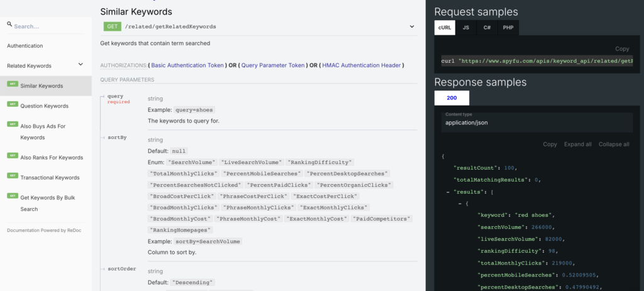
Task: Click Collapse all in response sample
Action: tap(614, 144)
